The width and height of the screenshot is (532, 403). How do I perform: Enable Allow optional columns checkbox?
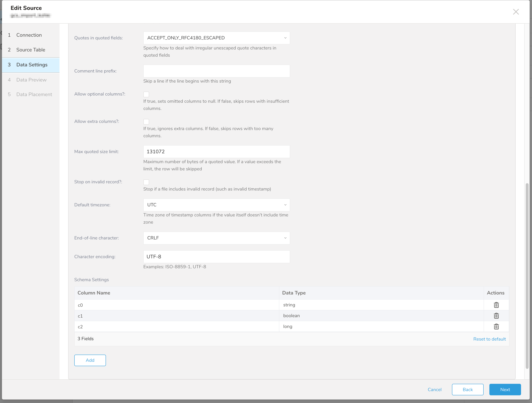[146, 94]
